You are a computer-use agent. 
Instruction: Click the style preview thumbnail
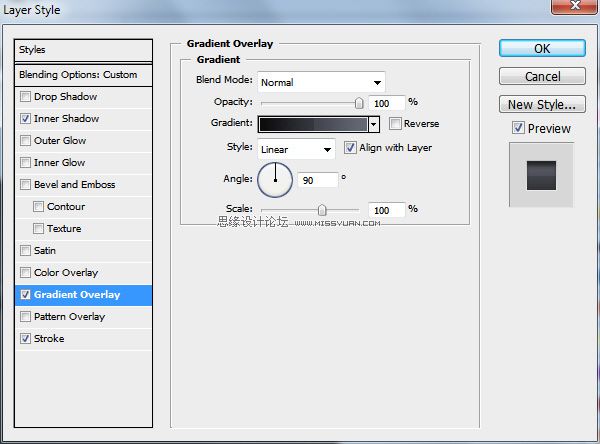click(541, 175)
